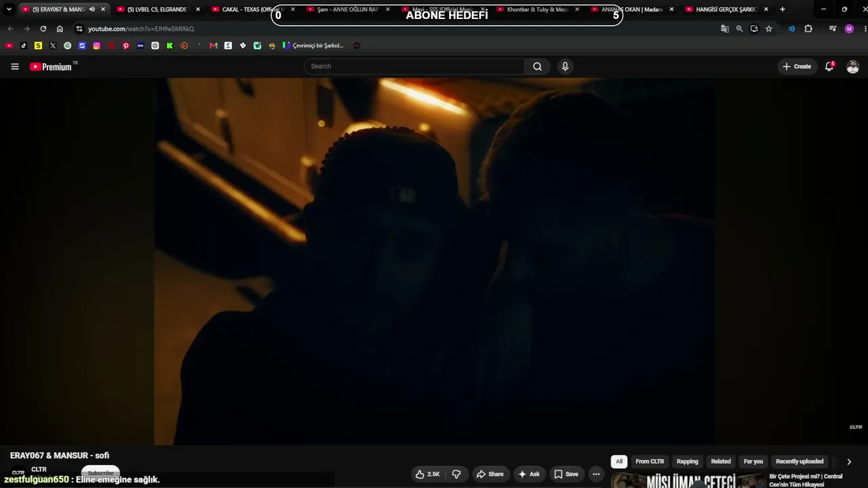Open Chrome profile avatar M
The image size is (868, 488).
[849, 28]
